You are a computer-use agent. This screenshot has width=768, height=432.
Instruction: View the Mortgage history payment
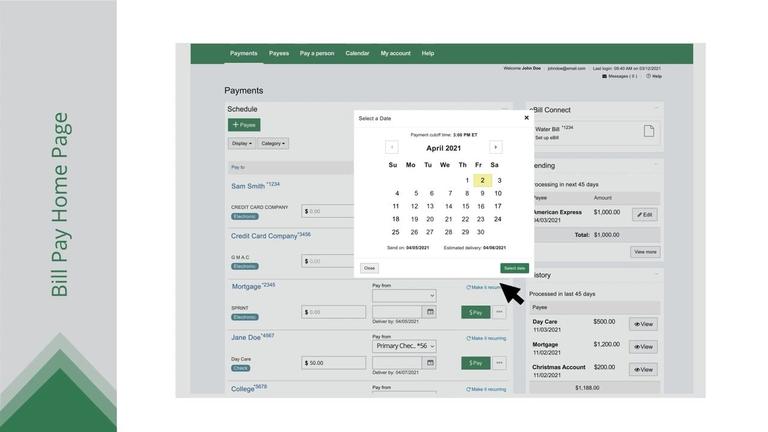click(643, 347)
